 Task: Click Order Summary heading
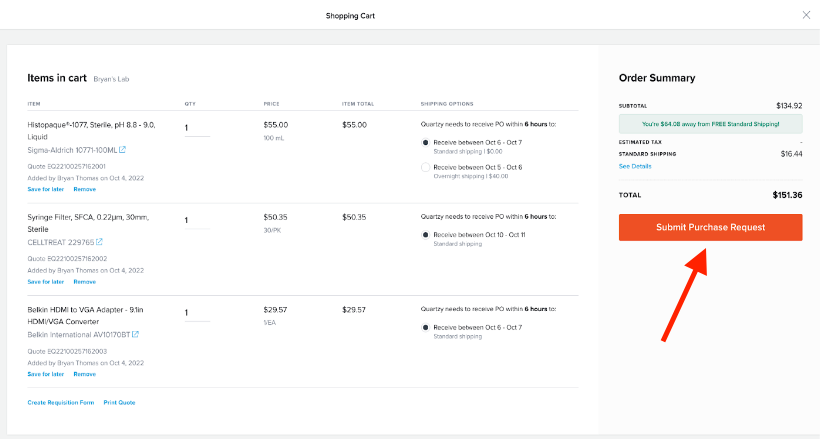(657, 78)
